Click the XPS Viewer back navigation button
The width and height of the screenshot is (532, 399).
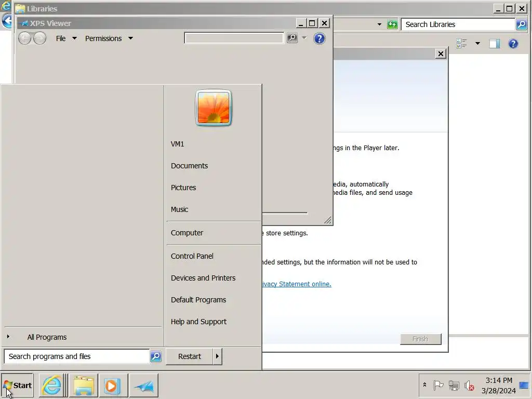point(24,38)
